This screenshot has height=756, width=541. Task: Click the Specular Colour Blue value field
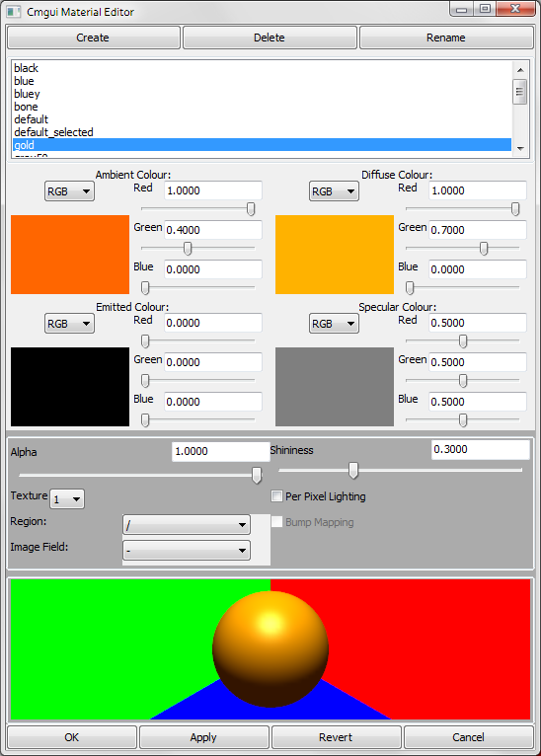478,402
